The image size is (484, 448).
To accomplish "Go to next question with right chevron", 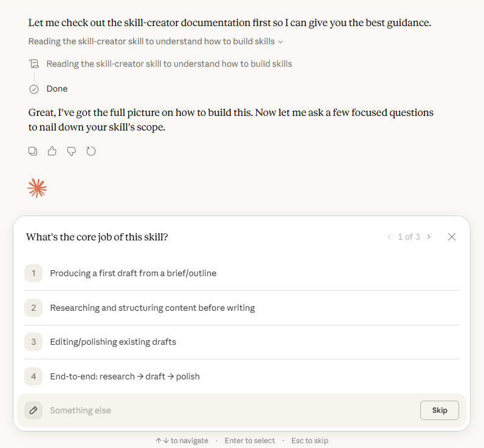I will 429,237.
